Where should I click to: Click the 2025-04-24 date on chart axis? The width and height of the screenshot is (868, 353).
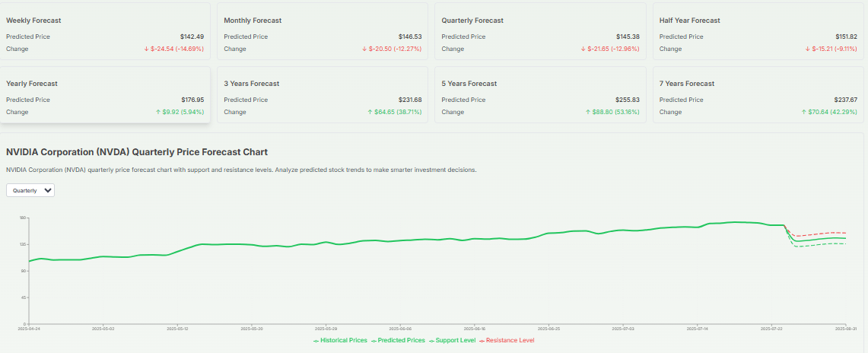[29, 328]
